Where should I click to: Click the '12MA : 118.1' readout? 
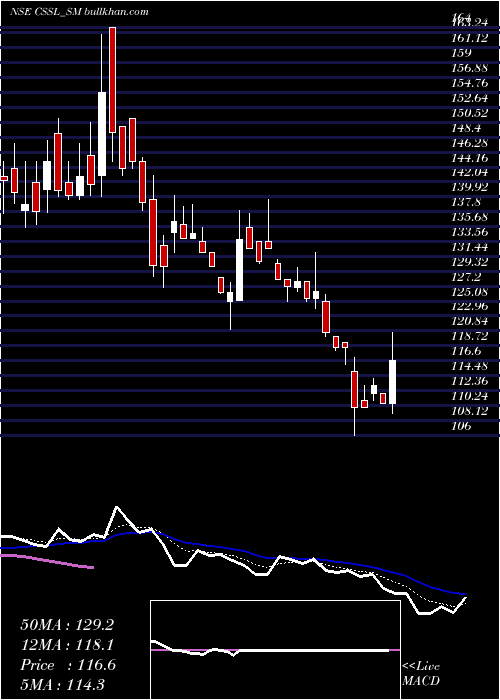67,645
